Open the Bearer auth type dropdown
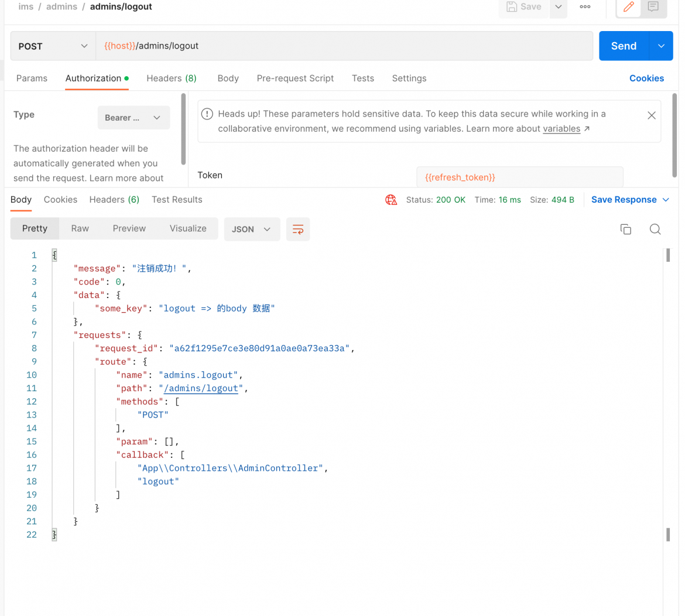 pos(133,118)
